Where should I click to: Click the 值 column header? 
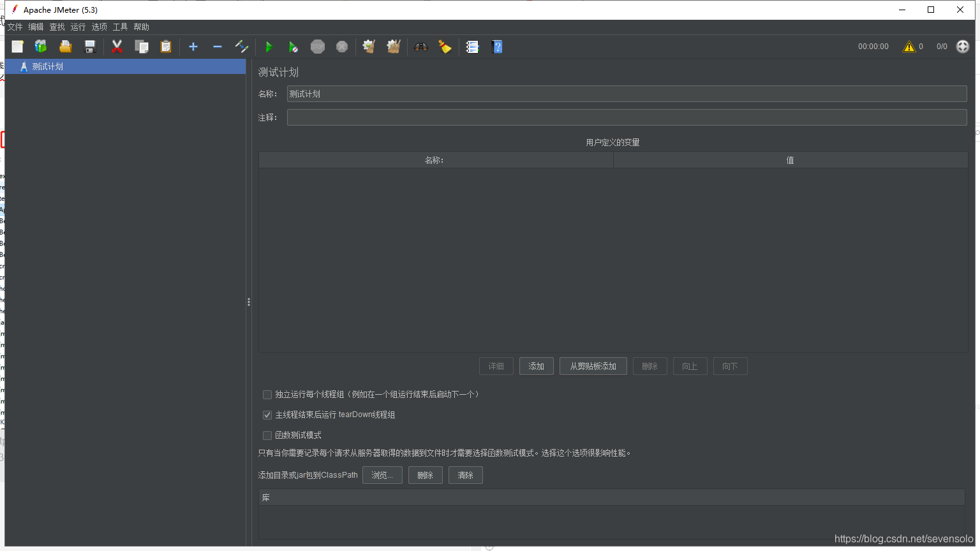[x=791, y=160]
